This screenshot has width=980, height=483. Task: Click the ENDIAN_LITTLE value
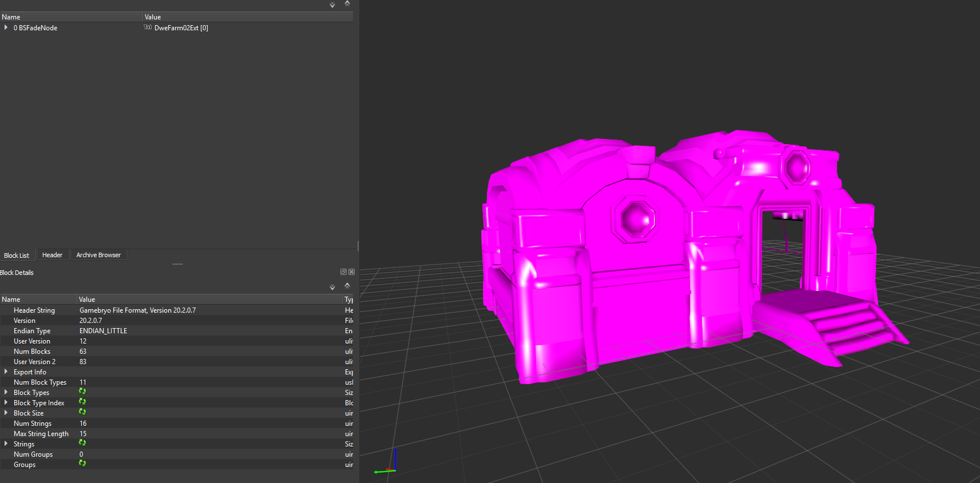tap(103, 331)
